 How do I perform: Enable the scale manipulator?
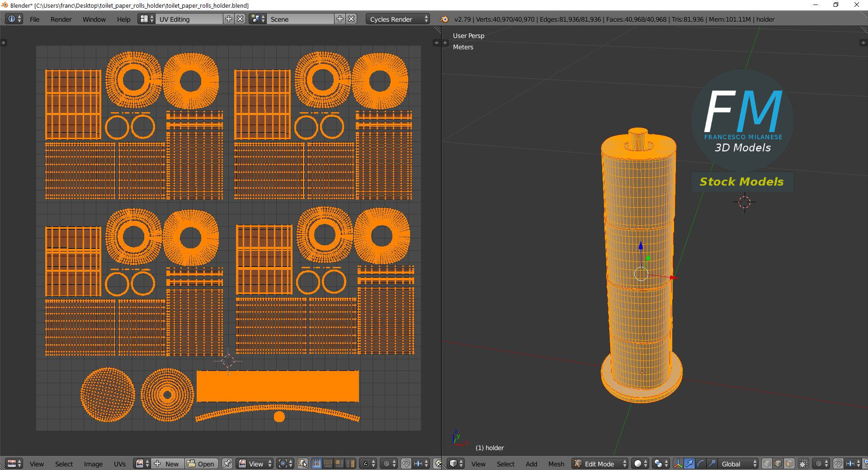(712, 464)
